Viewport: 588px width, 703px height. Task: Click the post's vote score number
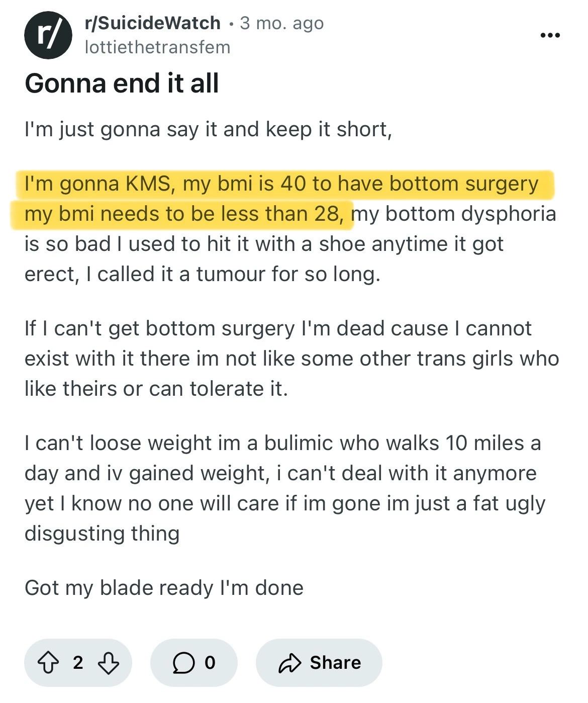pos(78,663)
